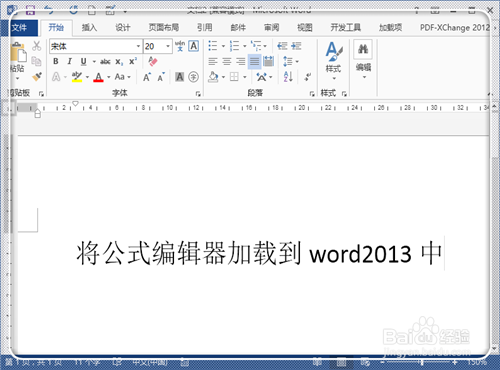Open the highlight color dropdown arrow
Screen dimensions: 500x370
[87, 77]
